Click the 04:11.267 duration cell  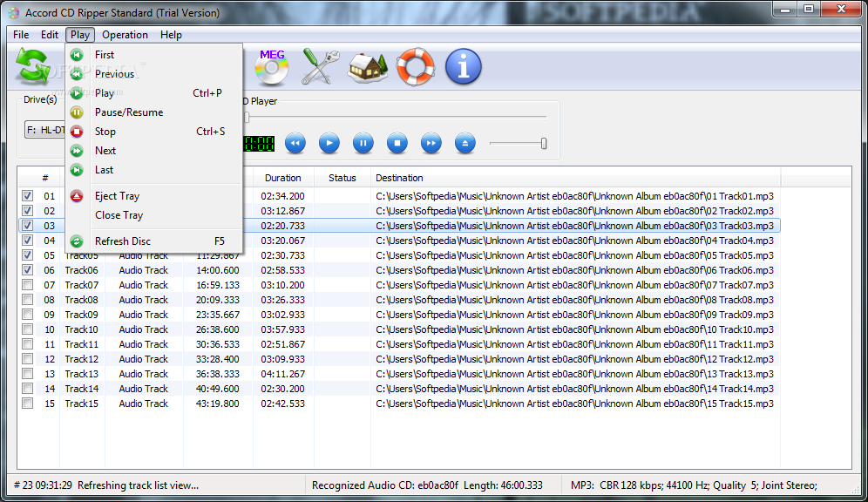(x=283, y=374)
